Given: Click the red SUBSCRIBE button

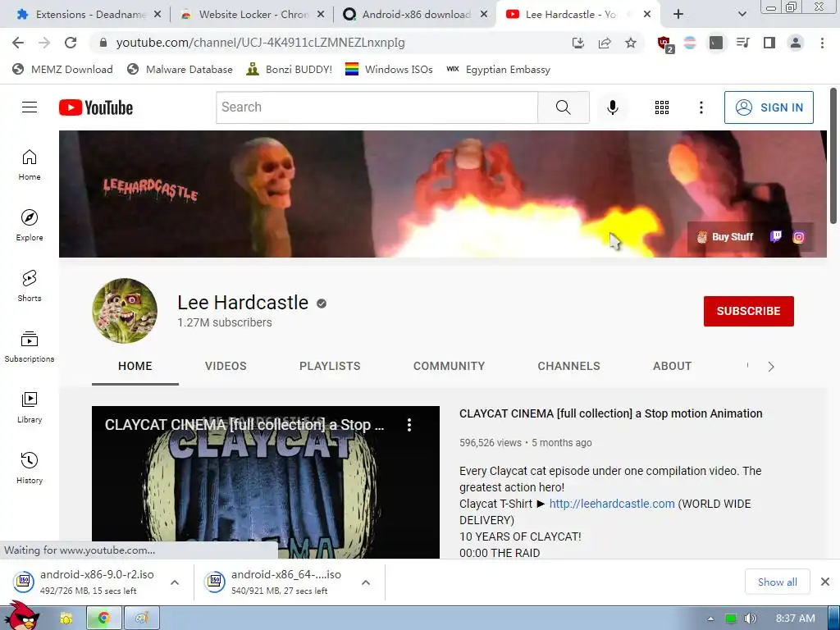Looking at the screenshot, I should pos(748,311).
